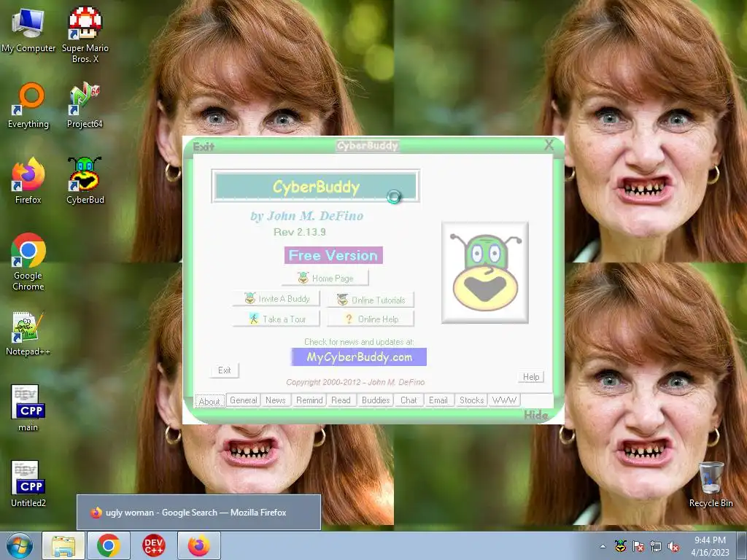The width and height of the screenshot is (747, 560).
Task: Switch to the News tab
Action: 275,400
